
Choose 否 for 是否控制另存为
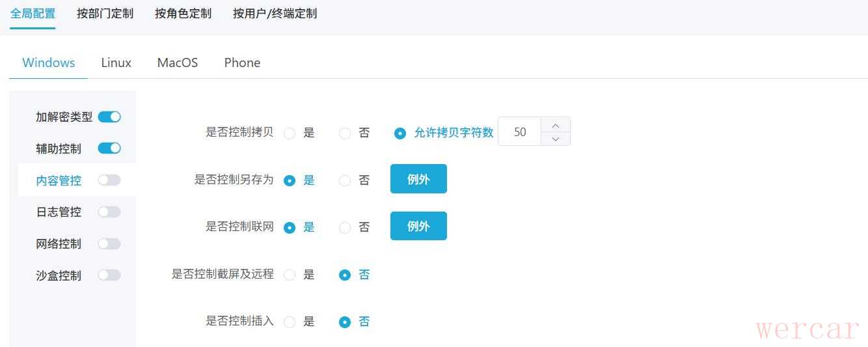(x=345, y=181)
